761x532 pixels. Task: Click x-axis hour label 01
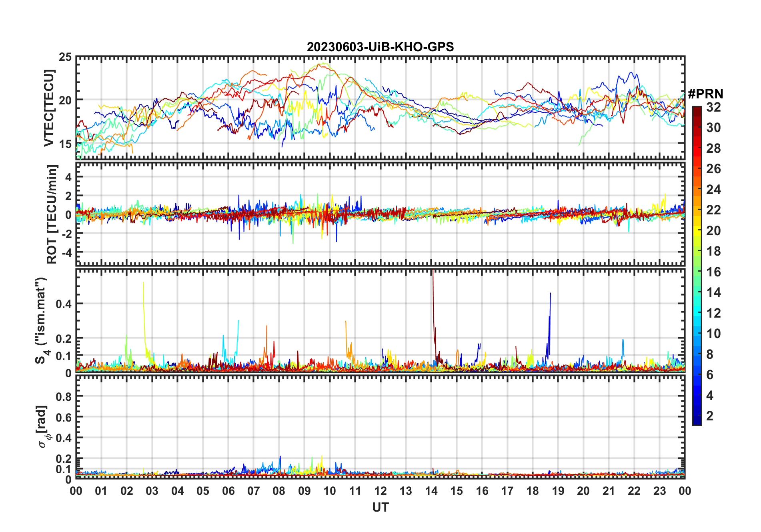(x=101, y=491)
